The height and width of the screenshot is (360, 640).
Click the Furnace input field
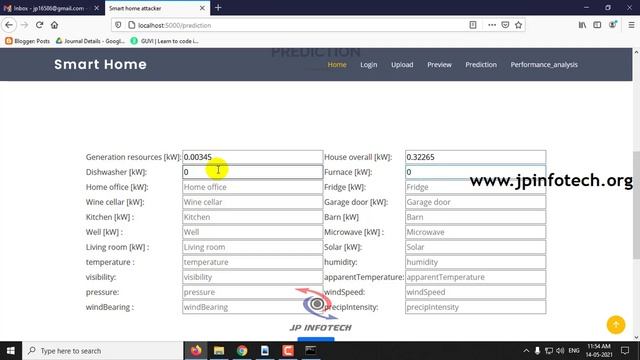pyautogui.click(x=475, y=172)
